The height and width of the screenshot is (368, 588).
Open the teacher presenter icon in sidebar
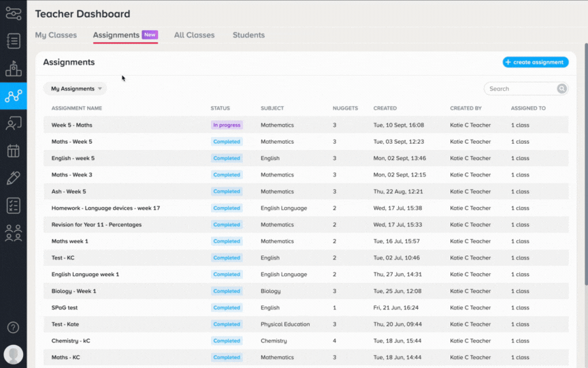[14, 123]
